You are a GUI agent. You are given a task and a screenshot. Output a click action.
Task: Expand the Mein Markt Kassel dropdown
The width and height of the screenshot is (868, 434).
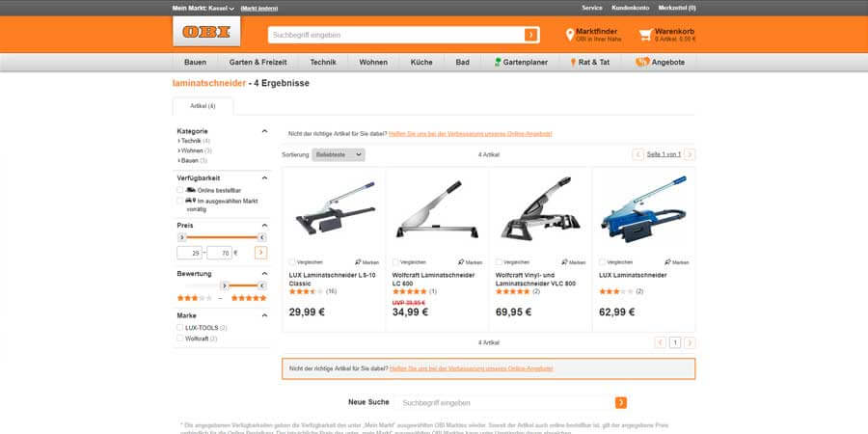click(203, 9)
